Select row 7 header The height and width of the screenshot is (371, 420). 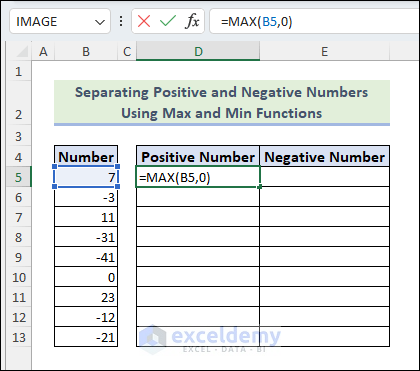[19, 217]
